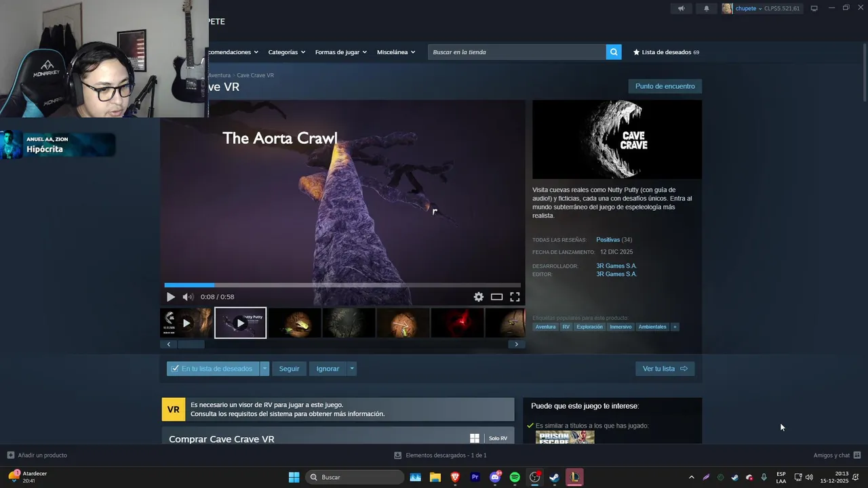This screenshot has height=488, width=868.
Task: Open Amigos y chat
Action: pyautogui.click(x=837, y=455)
